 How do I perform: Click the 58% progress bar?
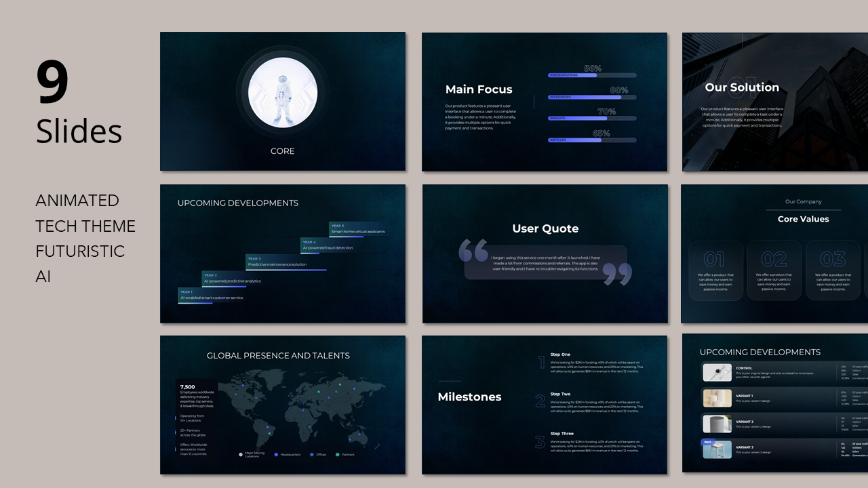(592, 75)
